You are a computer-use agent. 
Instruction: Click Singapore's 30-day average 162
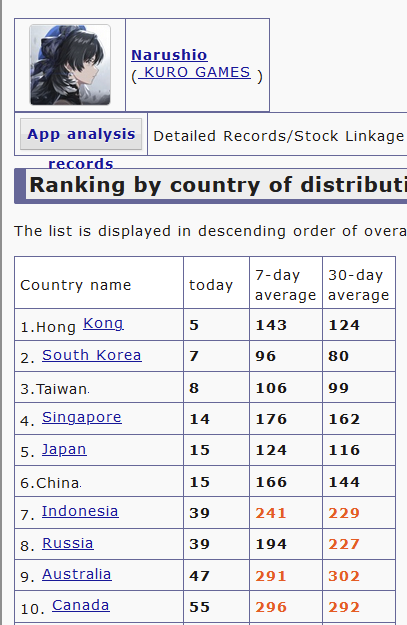coord(344,419)
